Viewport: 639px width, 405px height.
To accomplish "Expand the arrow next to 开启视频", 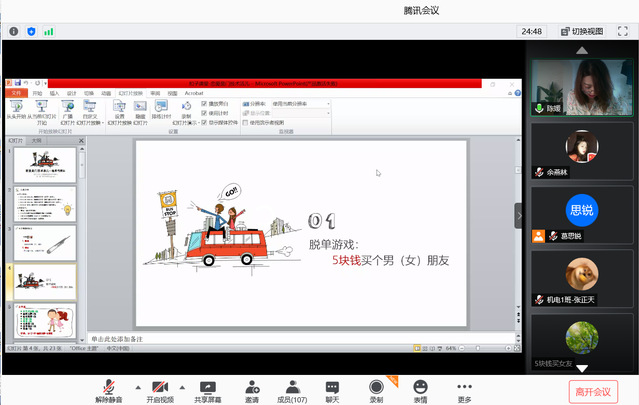I will point(183,386).
